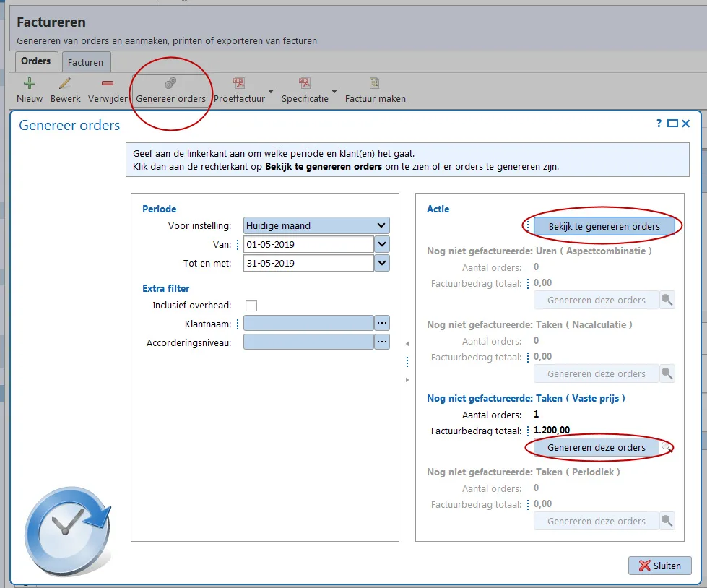
Task: Switch to the Facturen tab
Action: click(x=86, y=62)
